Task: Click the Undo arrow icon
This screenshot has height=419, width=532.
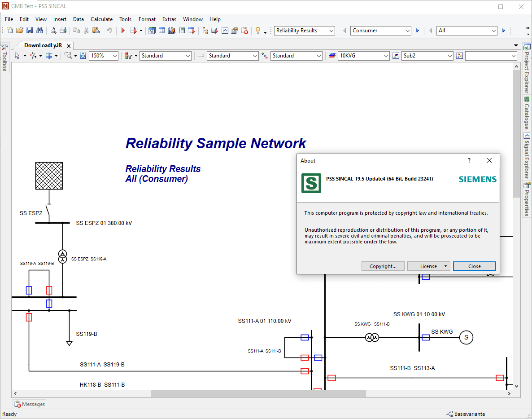Action: tap(109, 31)
